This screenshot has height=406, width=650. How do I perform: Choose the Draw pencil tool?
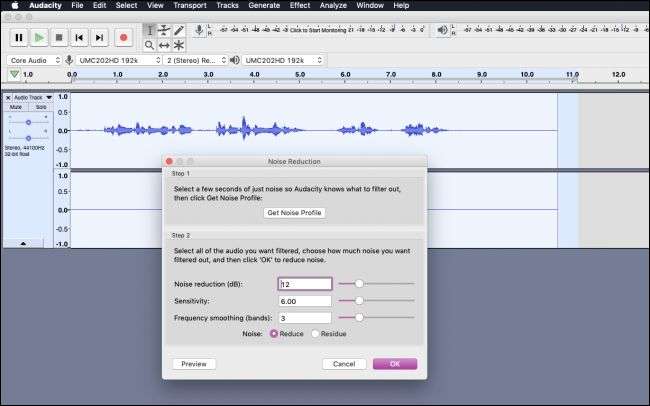[x=179, y=30]
